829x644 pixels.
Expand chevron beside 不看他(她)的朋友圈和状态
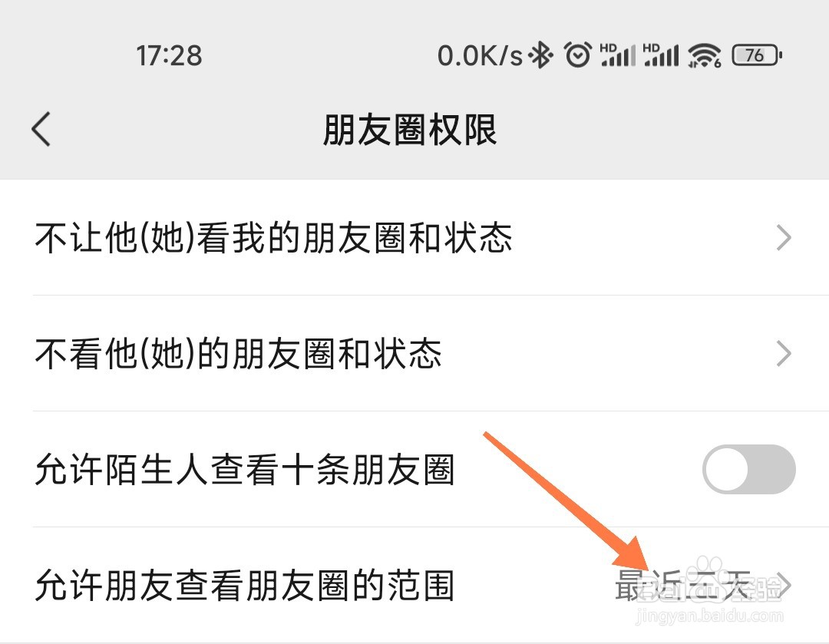point(784,354)
